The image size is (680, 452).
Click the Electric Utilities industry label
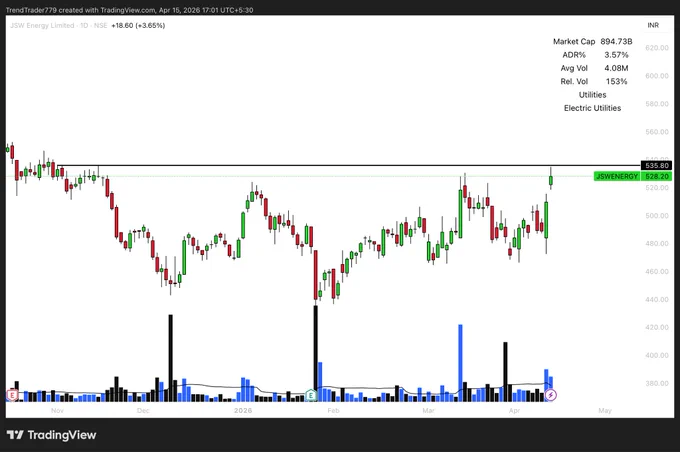[592, 108]
